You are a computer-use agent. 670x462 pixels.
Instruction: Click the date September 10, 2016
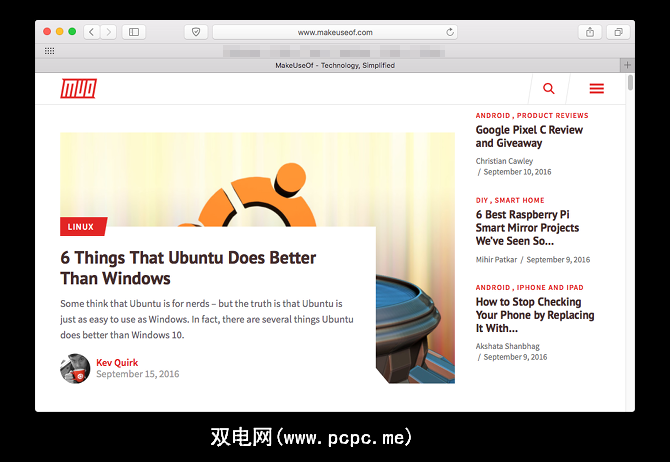tap(517, 172)
